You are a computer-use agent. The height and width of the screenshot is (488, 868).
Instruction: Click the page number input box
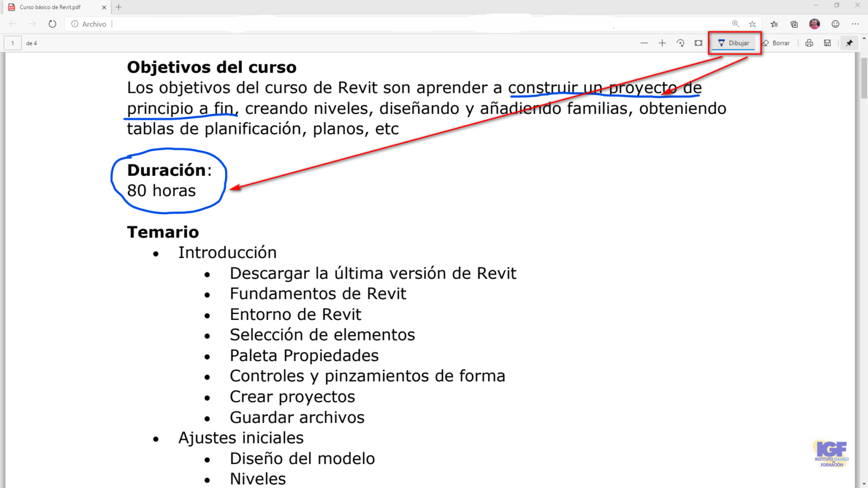(x=12, y=43)
